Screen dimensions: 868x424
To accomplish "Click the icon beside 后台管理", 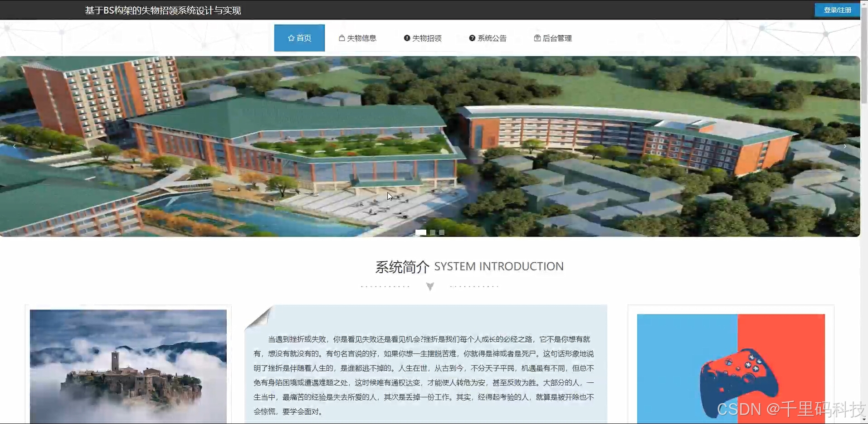I will (537, 38).
